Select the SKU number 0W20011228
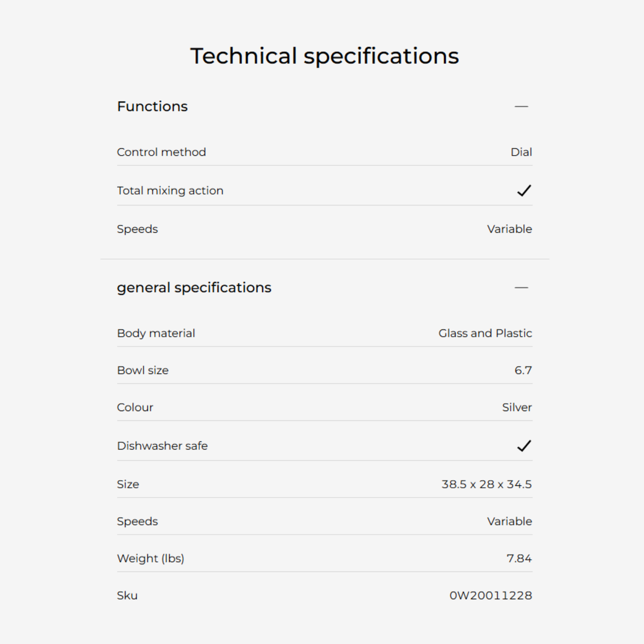 click(x=491, y=595)
